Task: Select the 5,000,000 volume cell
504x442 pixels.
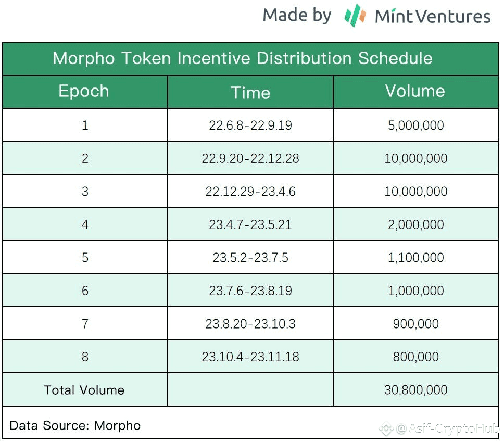Action: pos(416,125)
